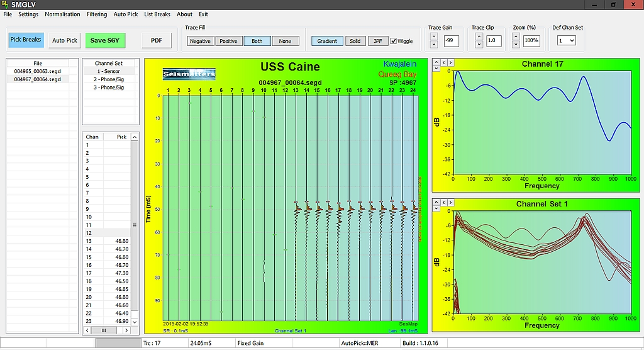Click Save SGY button
644x350 pixels.
pyautogui.click(x=105, y=40)
